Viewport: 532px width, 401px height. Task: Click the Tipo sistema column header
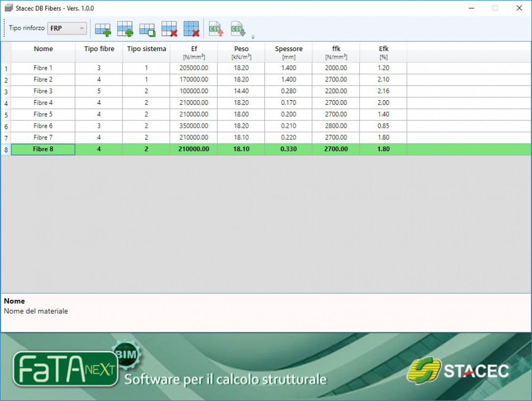[146, 52]
